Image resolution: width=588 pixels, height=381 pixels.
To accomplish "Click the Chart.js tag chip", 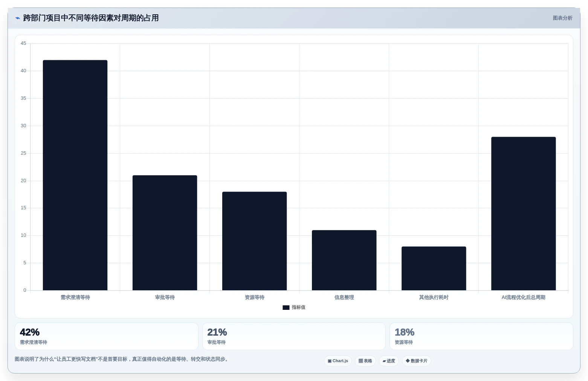I will [338, 361].
